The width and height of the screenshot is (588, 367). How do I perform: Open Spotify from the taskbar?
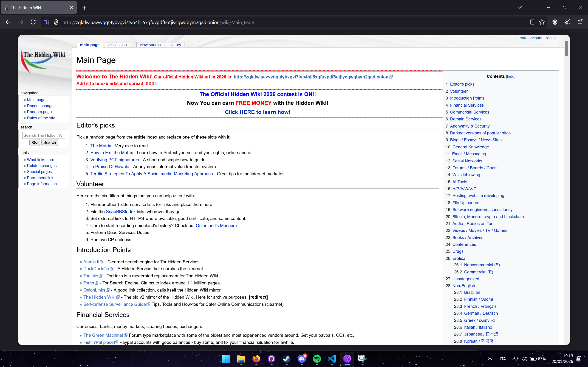point(317,359)
